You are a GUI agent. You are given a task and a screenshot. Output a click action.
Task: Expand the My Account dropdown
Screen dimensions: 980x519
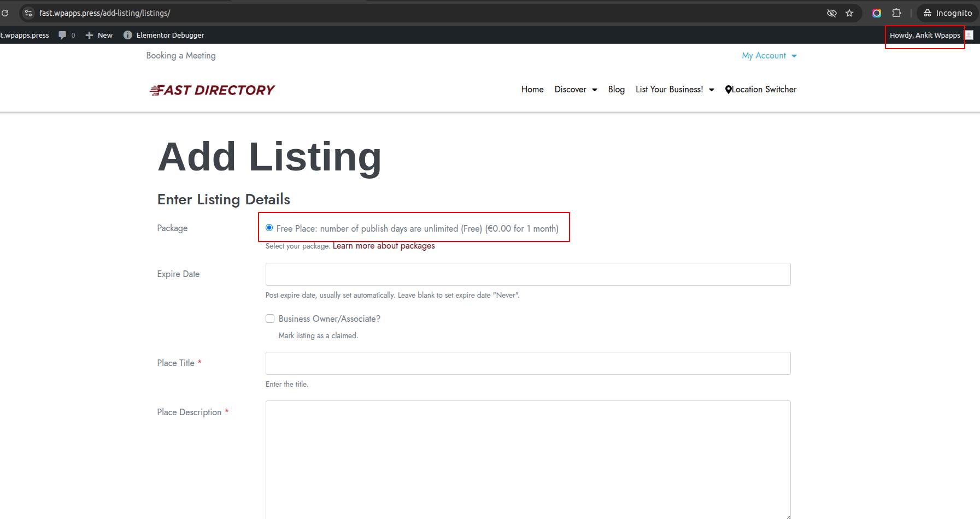point(768,56)
